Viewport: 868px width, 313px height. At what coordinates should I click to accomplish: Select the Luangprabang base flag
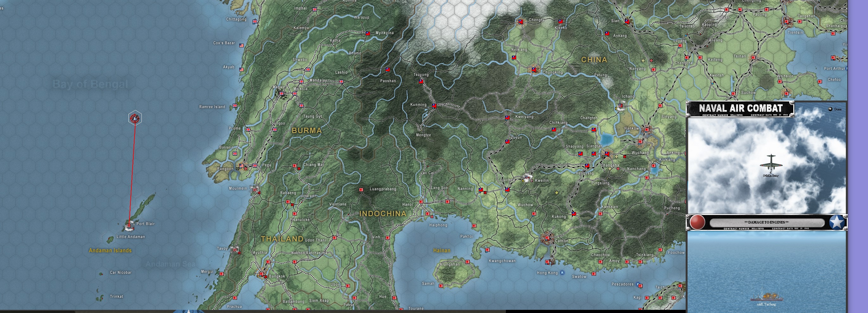361,190
